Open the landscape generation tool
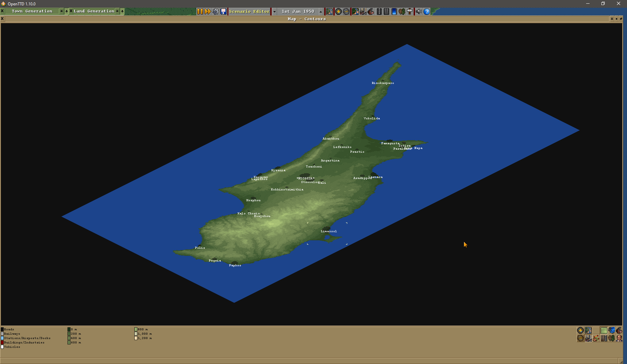Image resolution: width=627 pixels, height=364 pixels. 355,11
